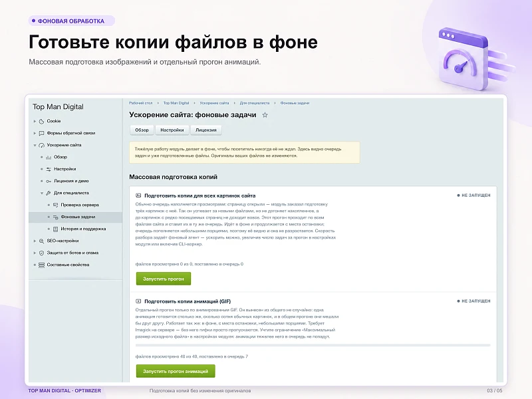This screenshot has width=532, height=399.
Task: Click the Запустить прогон button
Action: click(164, 279)
